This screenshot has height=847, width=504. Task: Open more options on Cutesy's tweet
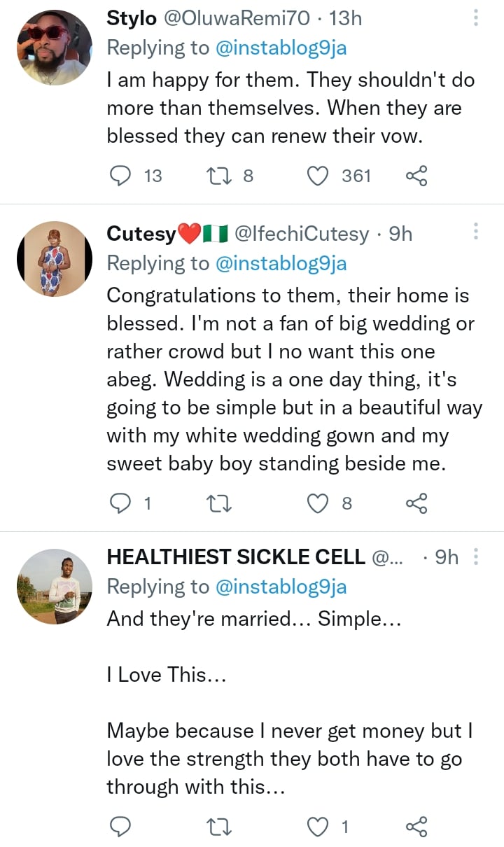pos(476,232)
